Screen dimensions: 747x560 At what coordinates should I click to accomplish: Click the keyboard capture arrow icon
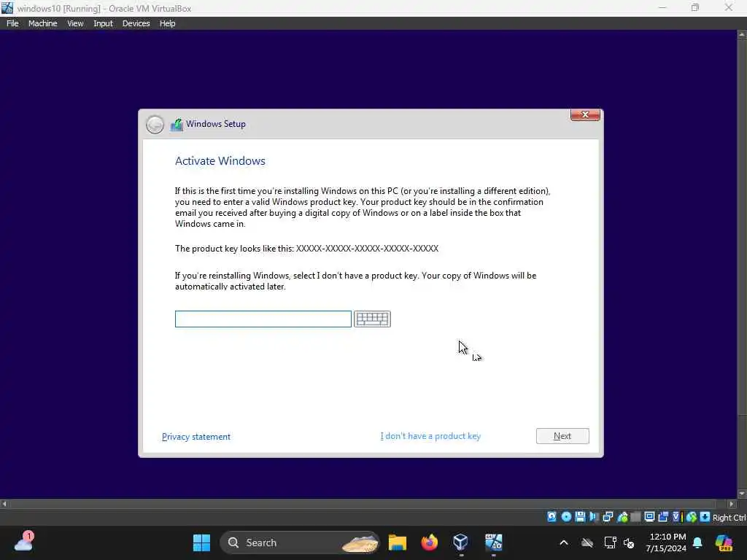705,517
